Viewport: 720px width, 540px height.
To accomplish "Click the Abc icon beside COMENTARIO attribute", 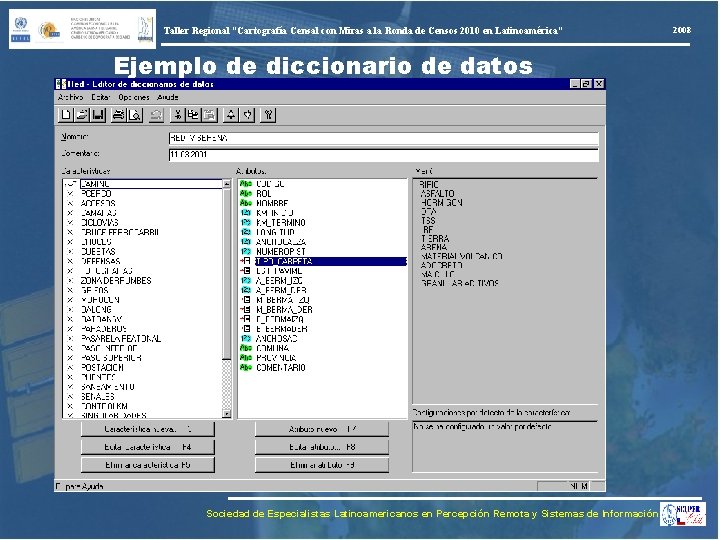I will tap(246, 367).
